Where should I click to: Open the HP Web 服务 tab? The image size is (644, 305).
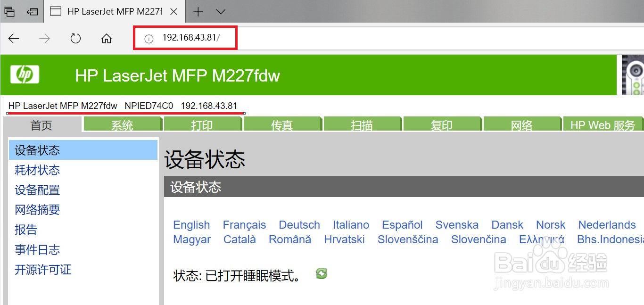603,124
